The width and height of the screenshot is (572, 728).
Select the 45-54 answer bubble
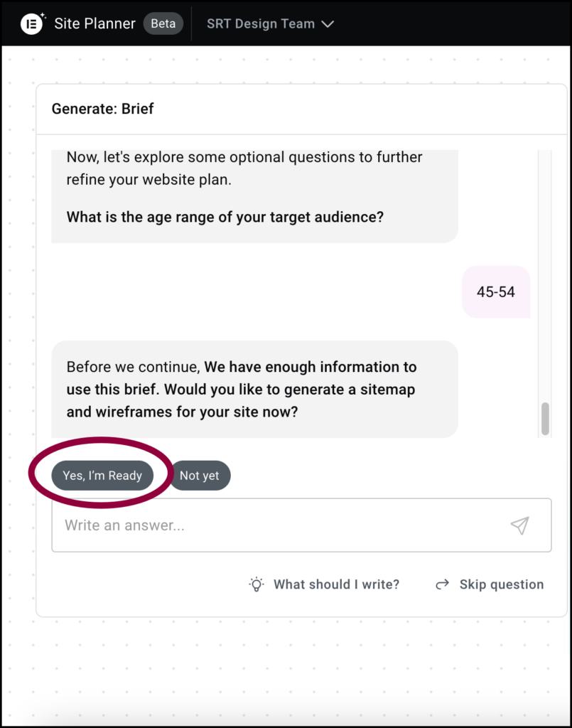coord(496,291)
